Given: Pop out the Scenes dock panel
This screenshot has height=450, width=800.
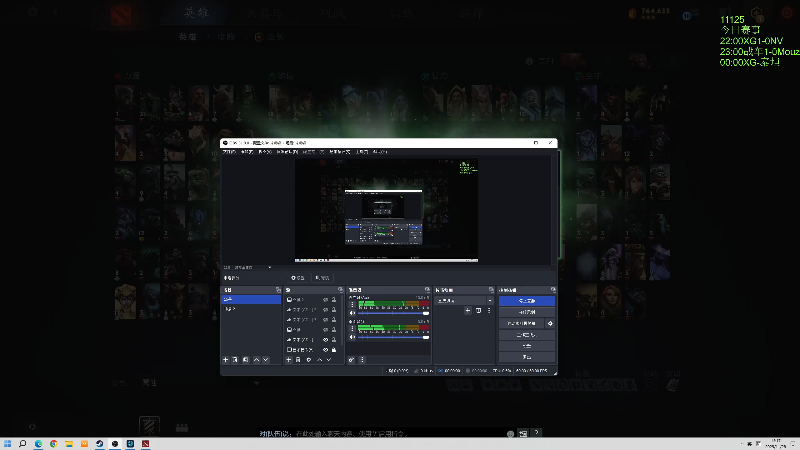Looking at the screenshot, I should (278, 290).
